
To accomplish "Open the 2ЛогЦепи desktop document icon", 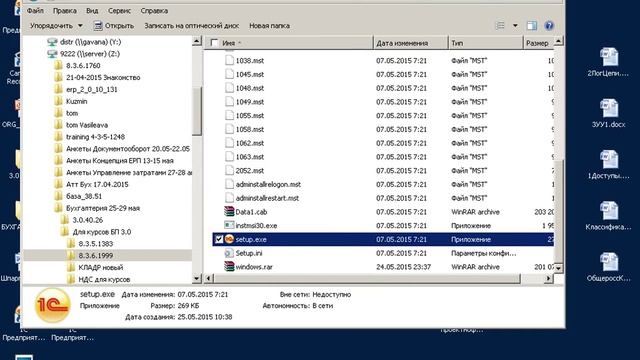I will [x=609, y=62].
